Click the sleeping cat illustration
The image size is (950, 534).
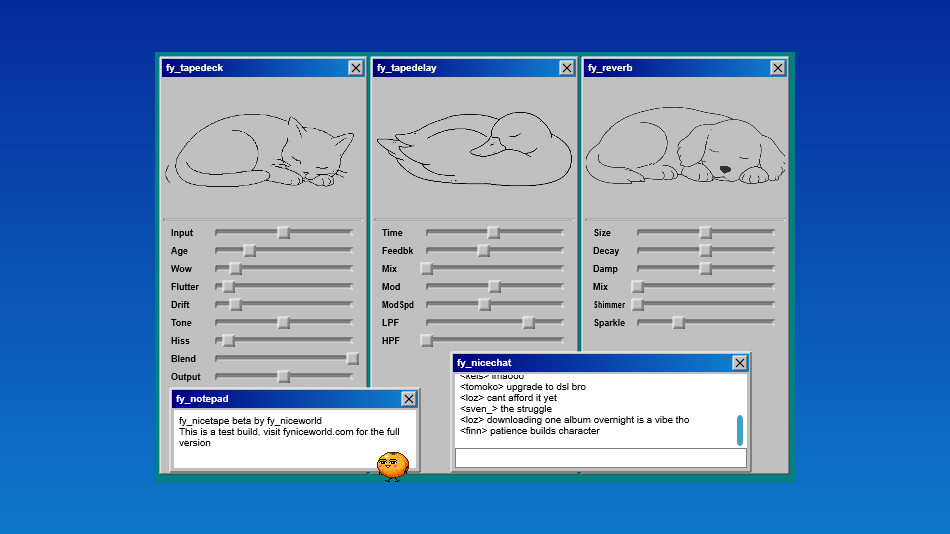point(265,152)
